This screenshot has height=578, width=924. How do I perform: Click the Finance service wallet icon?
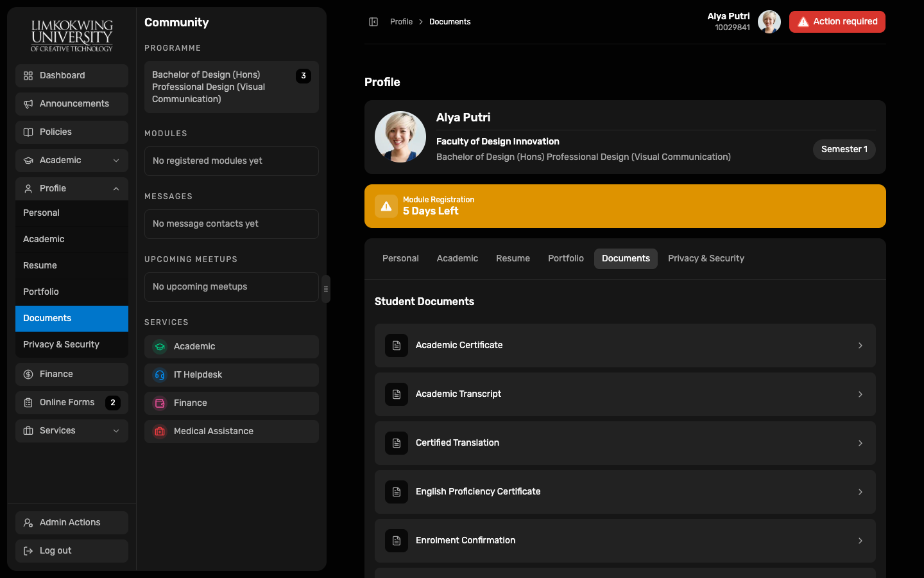pyautogui.click(x=160, y=403)
